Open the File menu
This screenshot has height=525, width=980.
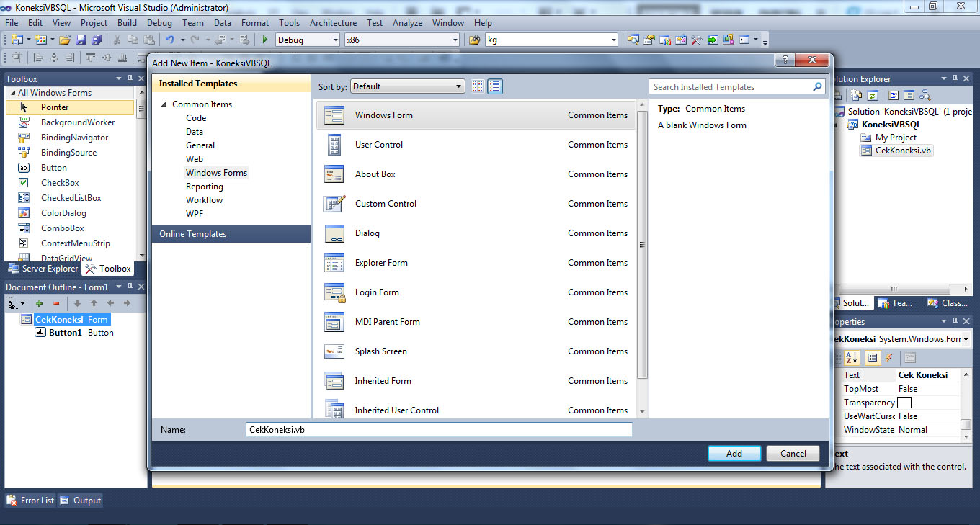pyautogui.click(x=12, y=22)
